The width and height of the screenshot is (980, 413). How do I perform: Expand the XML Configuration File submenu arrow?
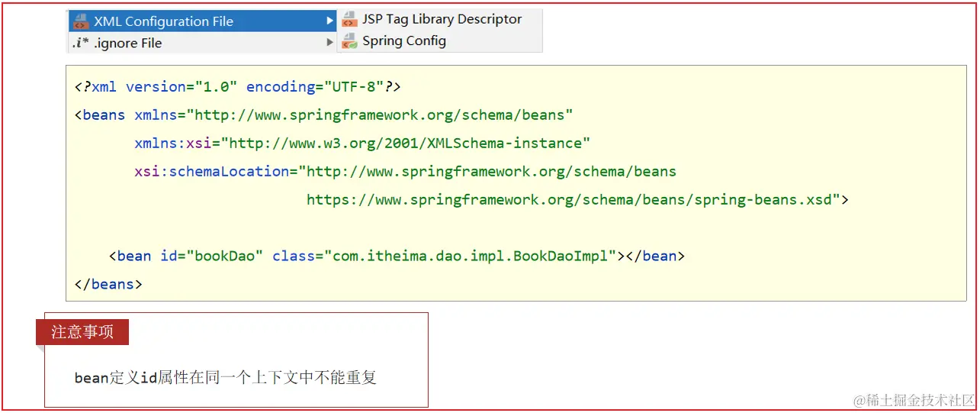[329, 21]
